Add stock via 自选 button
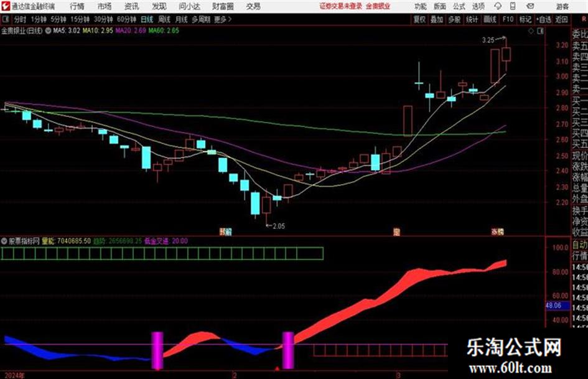 pos(543,19)
